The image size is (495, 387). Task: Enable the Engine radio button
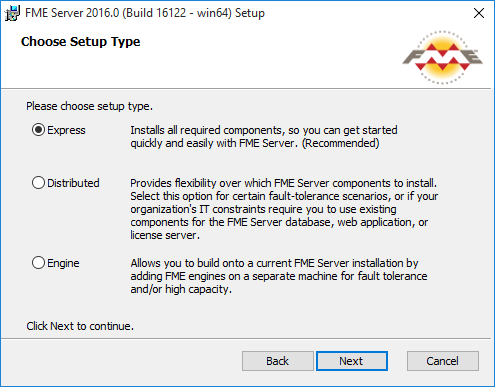coord(38,263)
